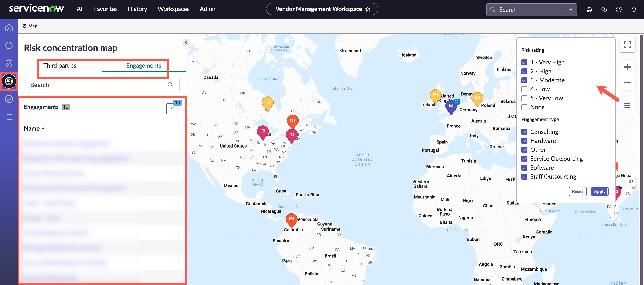This screenshot has width=644, height=285.
Task: Uncheck the 1 - Very High checkbox
Action: [524, 62]
